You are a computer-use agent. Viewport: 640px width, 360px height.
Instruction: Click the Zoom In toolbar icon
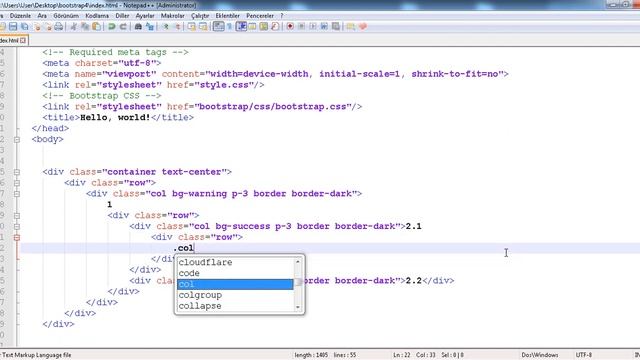click(166, 27)
